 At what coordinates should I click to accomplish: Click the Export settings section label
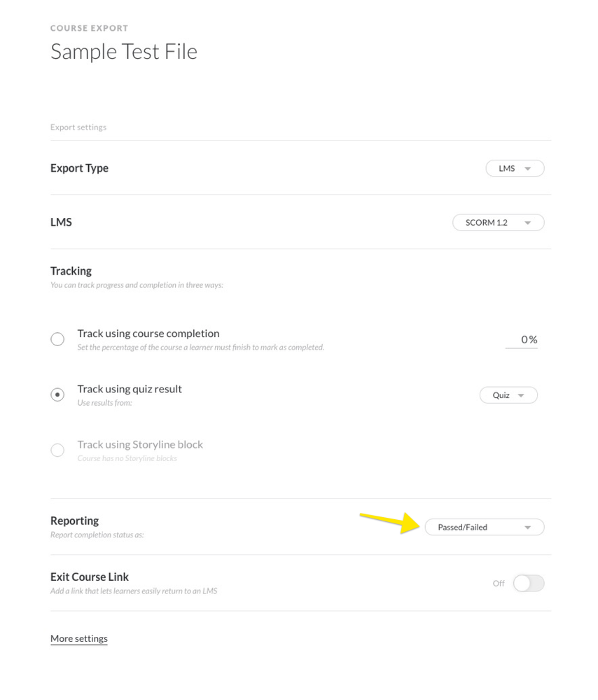(78, 128)
